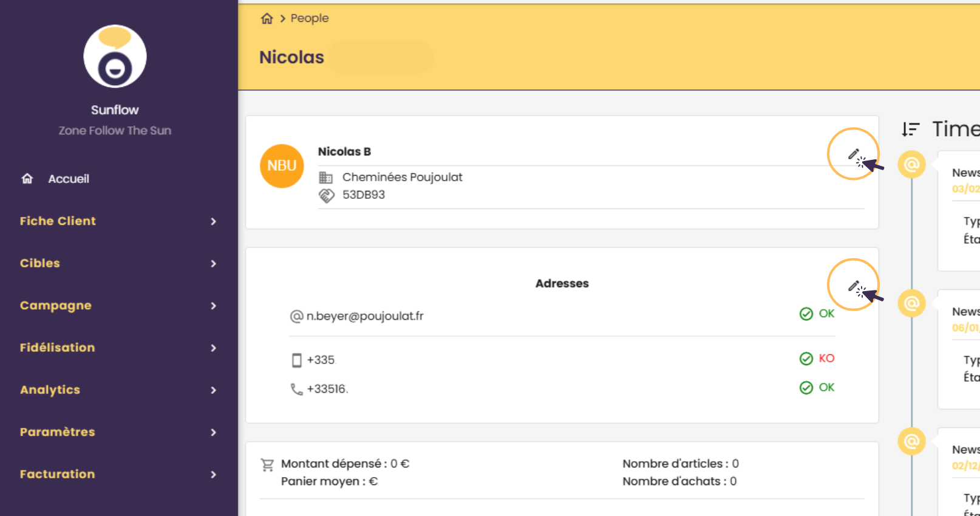Edit Nicolas B profile with pencil icon
This screenshot has width=980, height=516.
(854, 154)
